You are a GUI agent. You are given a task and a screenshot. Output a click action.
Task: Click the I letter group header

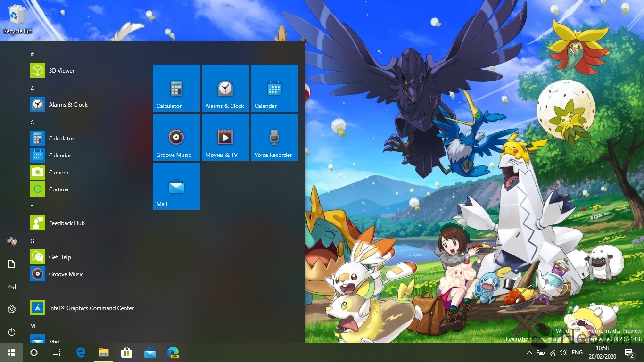[32, 292]
